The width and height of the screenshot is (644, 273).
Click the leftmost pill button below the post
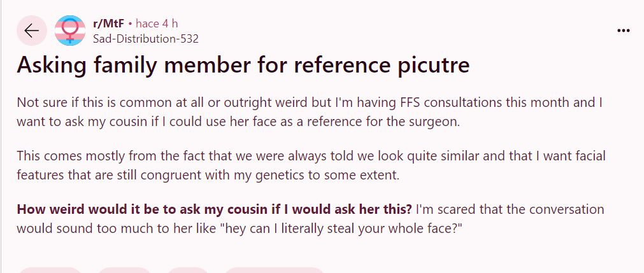[50, 270]
